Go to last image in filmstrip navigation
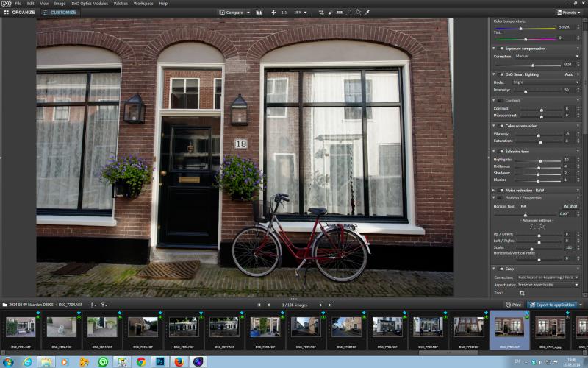588x368 pixels. pyautogui.click(x=330, y=305)
